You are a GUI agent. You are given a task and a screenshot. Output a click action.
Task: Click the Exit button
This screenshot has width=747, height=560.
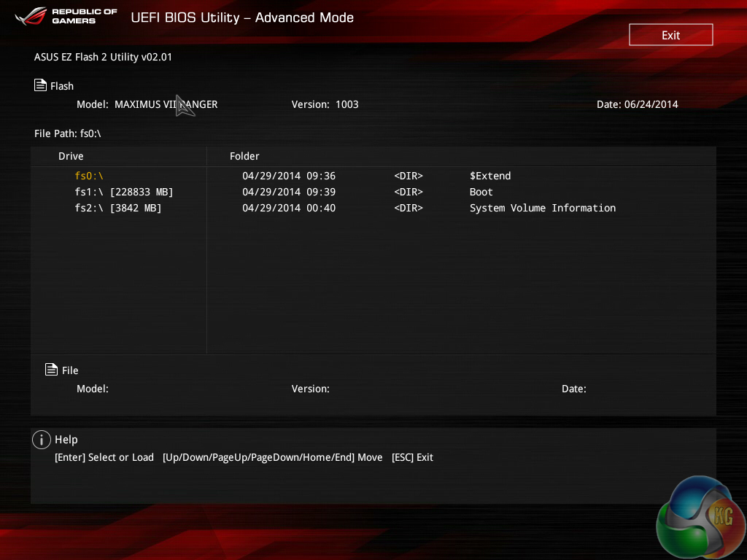(x=671, y=35)
